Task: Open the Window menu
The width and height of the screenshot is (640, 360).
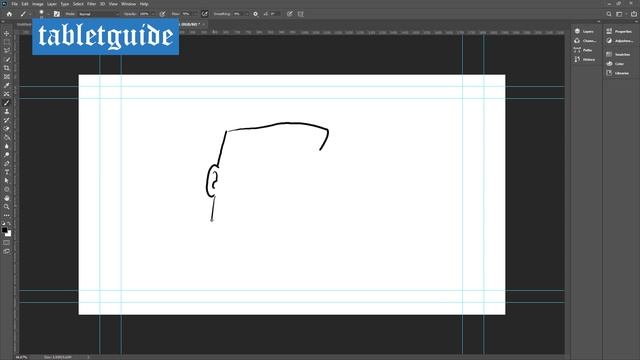Action: coord(129,4)
